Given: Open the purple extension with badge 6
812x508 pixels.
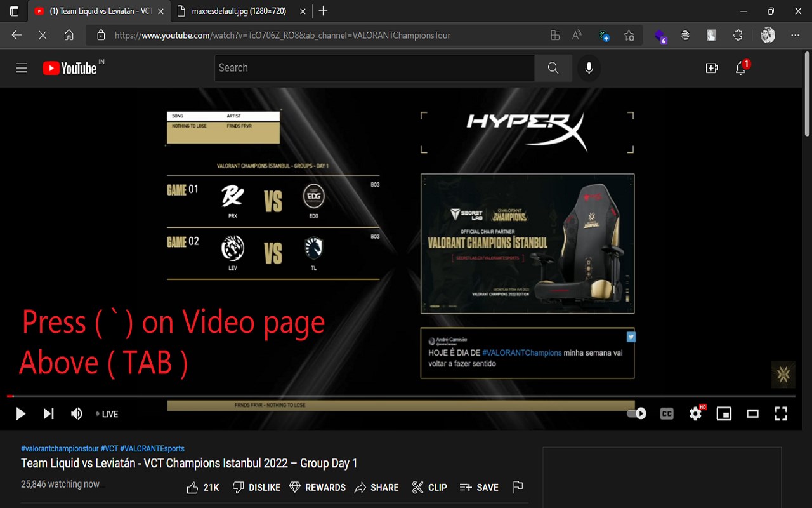Looking at the screenshot, I should tap(660, 36).
